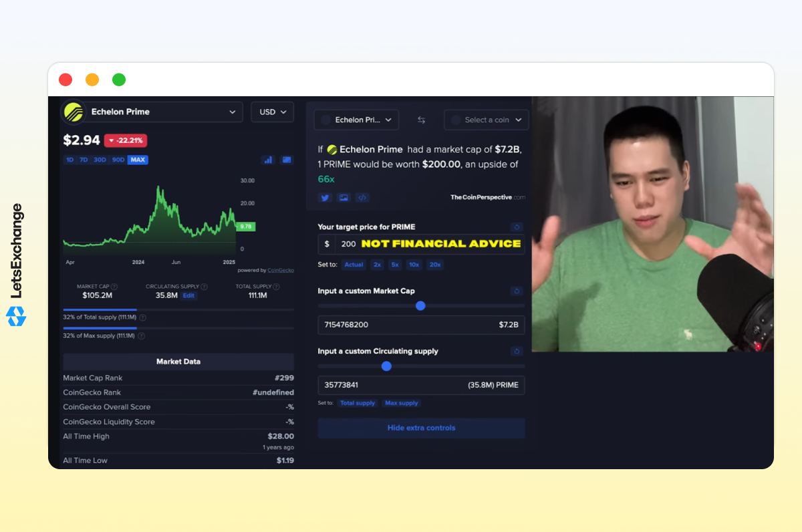Select the 30D chart range

[x=100, y=160]
